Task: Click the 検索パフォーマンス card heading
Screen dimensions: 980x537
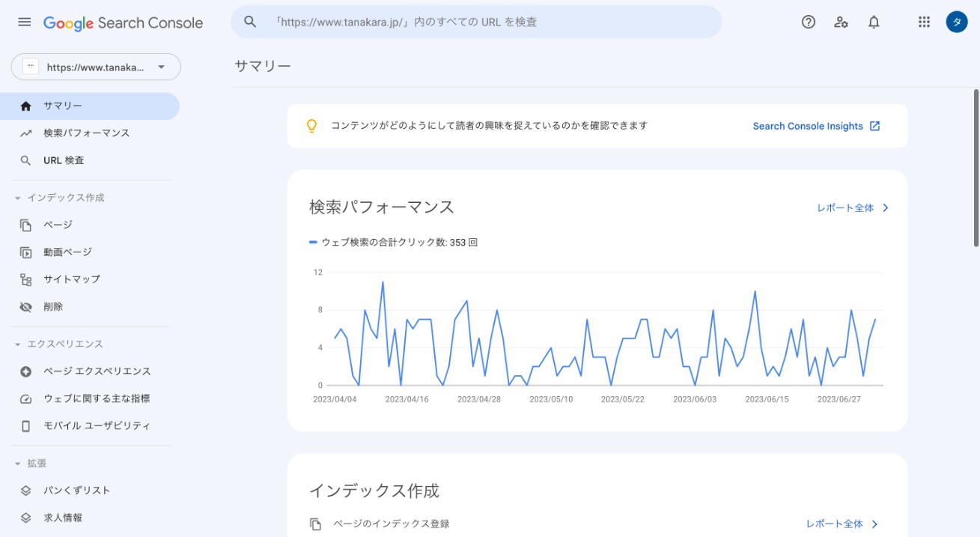Action: point(382,207)
